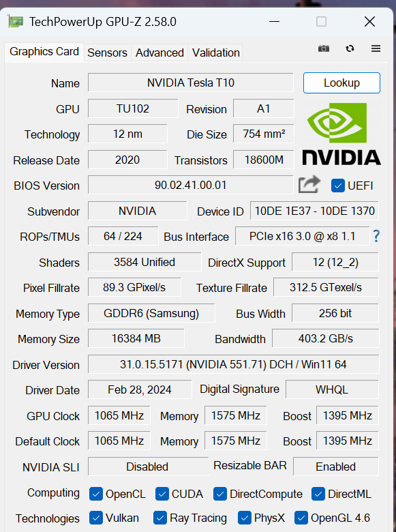Click the refresh icon
Screen dimensions: 396x532
pos(350,48)
